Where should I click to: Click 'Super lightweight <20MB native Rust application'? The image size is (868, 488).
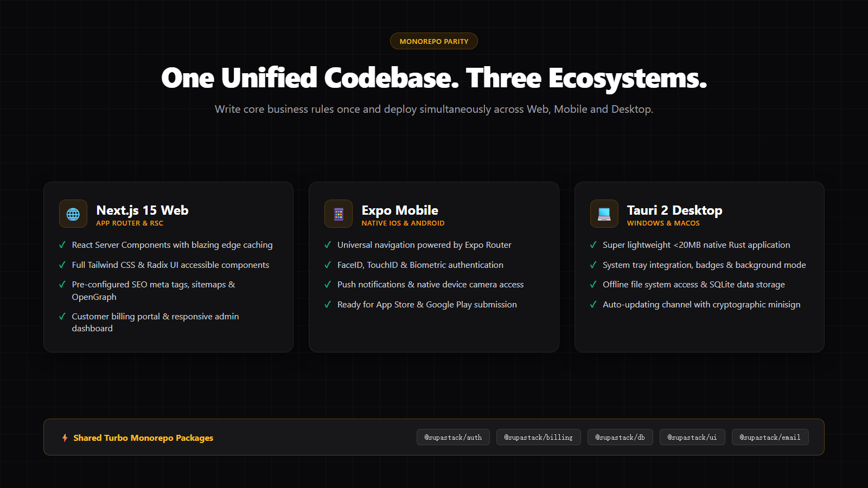[697, 245]
